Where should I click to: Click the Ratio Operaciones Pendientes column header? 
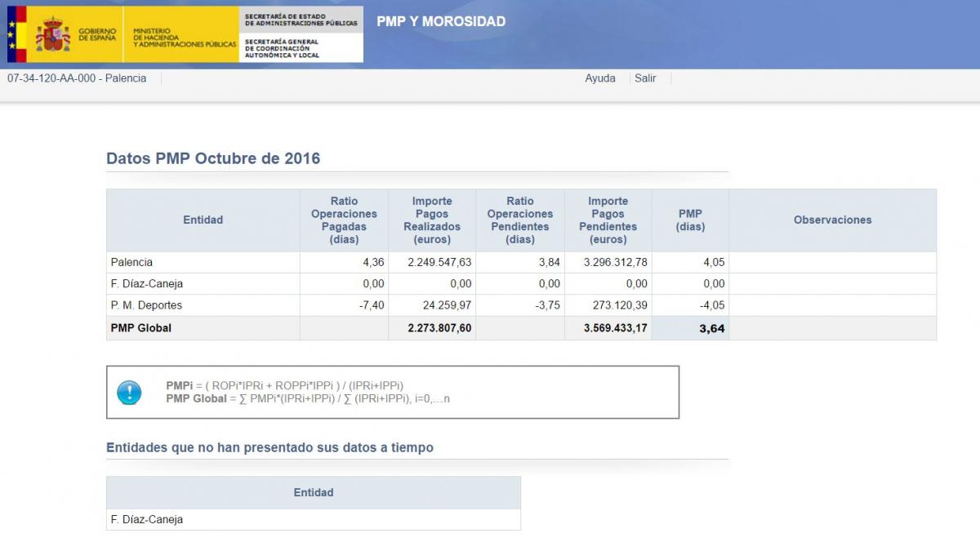(520, 220)
